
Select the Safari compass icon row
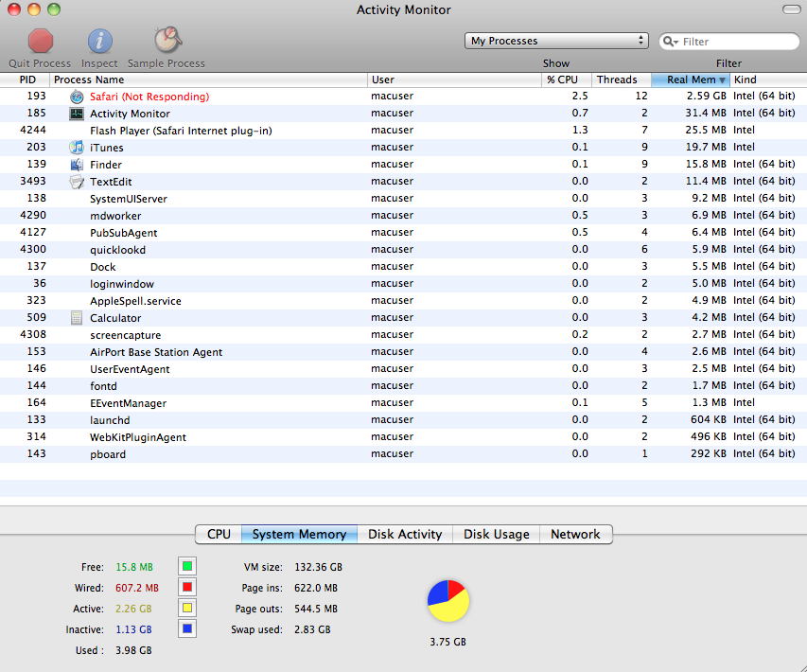pos(77,97)
